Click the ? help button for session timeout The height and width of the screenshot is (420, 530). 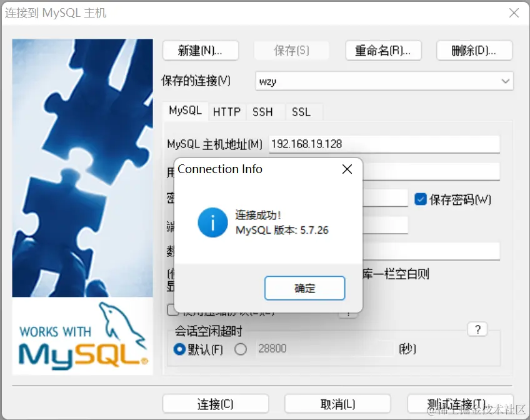(477, 329)
